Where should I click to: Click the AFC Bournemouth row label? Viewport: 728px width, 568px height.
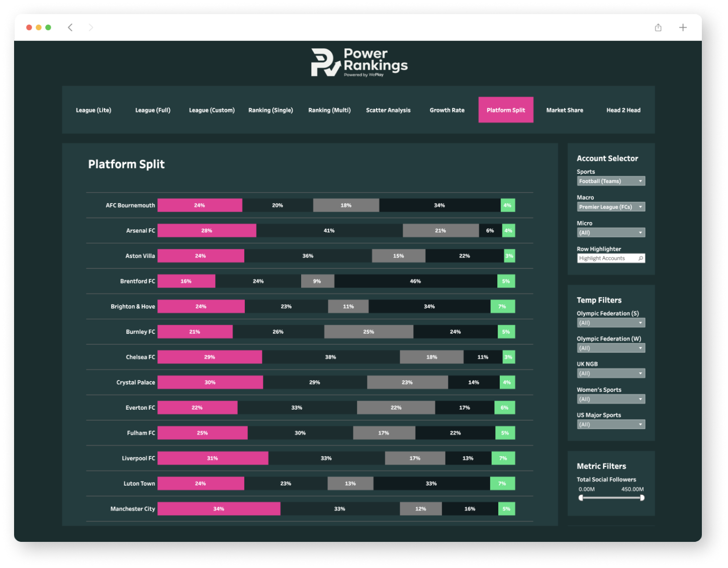(130, 206)
